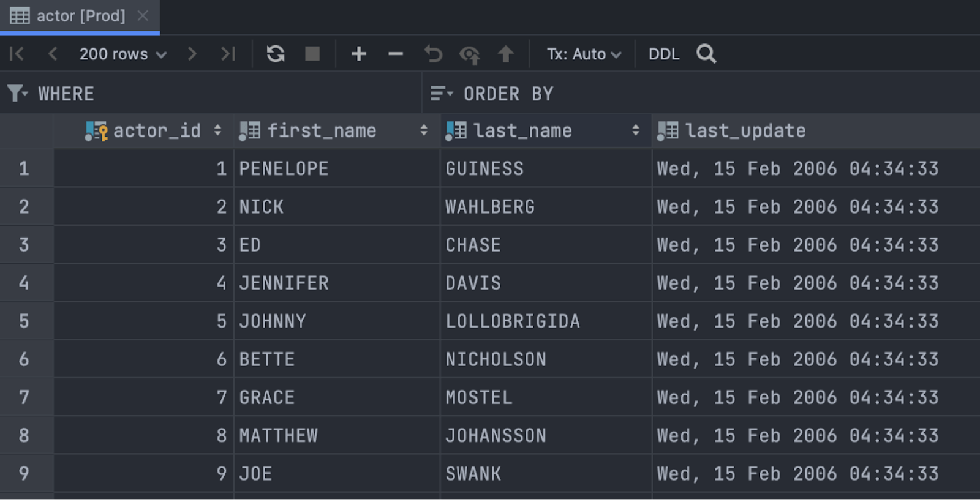Viewport: 980px width, 502px height.
Task: Open the ORDER BY sort icon dropdown
Action: click(441, 94)
